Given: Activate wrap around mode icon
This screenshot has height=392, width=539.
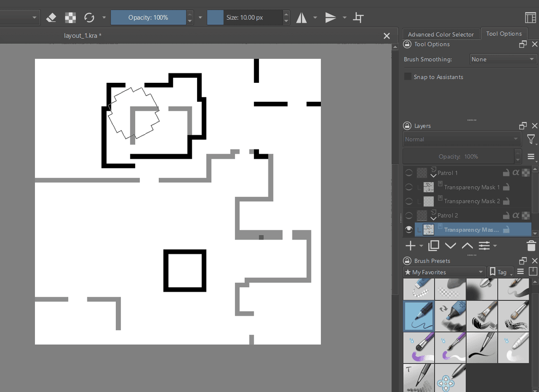Looking at the screenshot, I should [358, 17].
